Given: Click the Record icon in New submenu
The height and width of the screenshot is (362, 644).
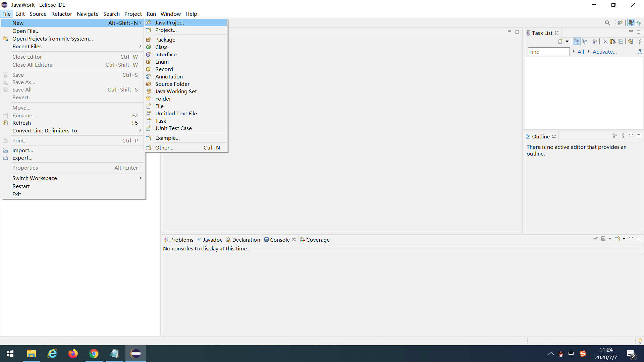Looking at the screenshot, I should pos(148,69).
